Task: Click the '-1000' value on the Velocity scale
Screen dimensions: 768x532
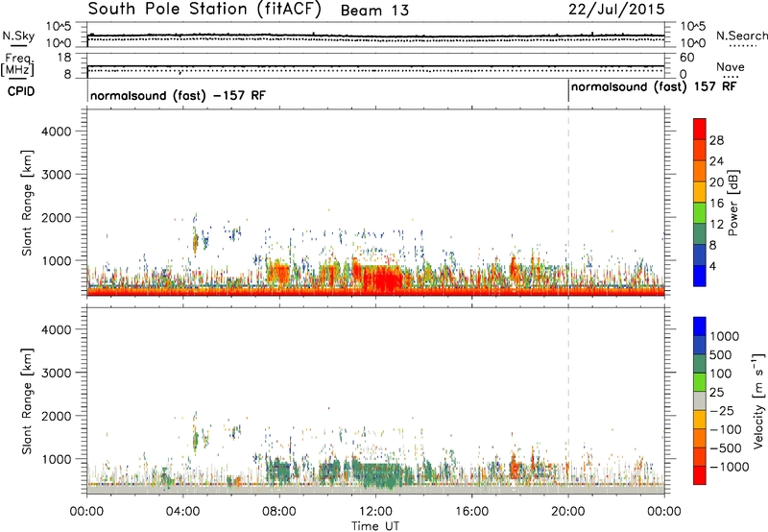Action: [729, 467]
